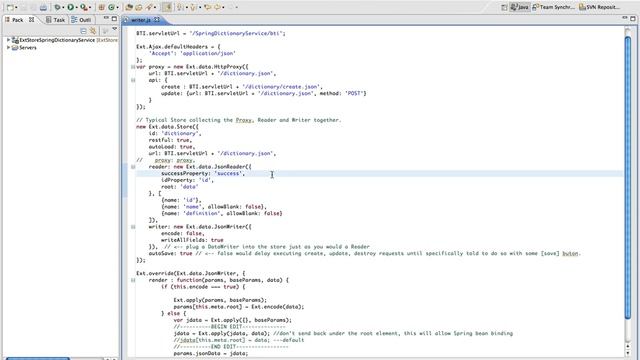Click the Open Perspective icon
The image size is (640, 360).
504,7
